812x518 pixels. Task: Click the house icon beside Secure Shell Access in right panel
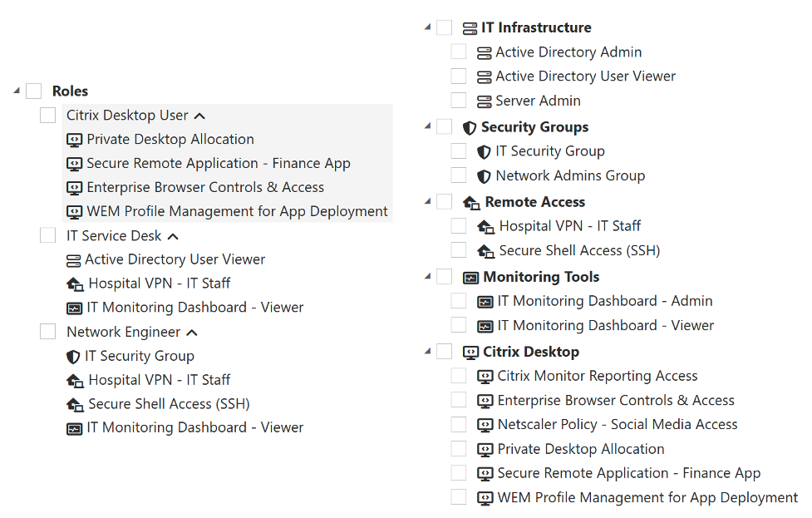tap(486, 251)
